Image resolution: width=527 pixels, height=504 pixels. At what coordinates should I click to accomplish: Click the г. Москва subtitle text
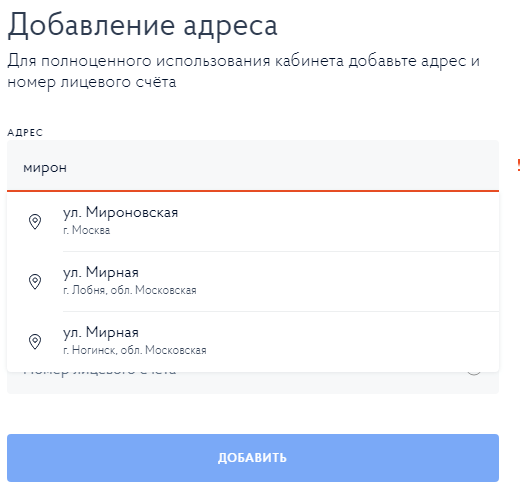[x=87, y=230]
